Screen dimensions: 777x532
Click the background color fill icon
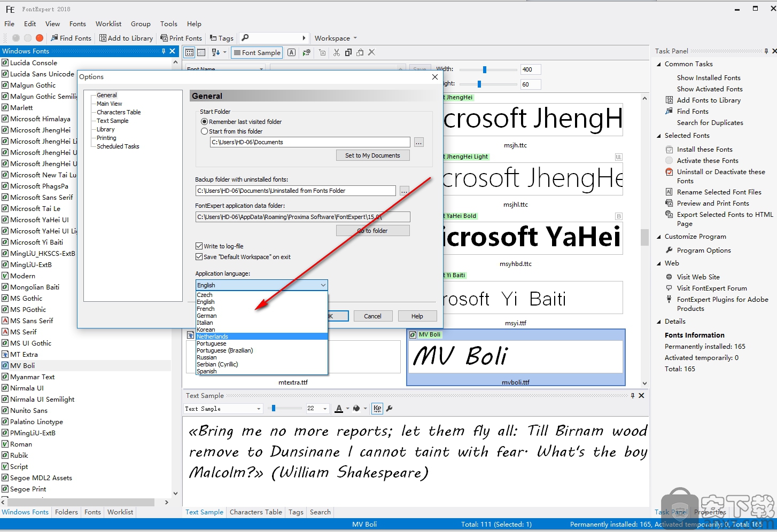click(x=356, y=409)
